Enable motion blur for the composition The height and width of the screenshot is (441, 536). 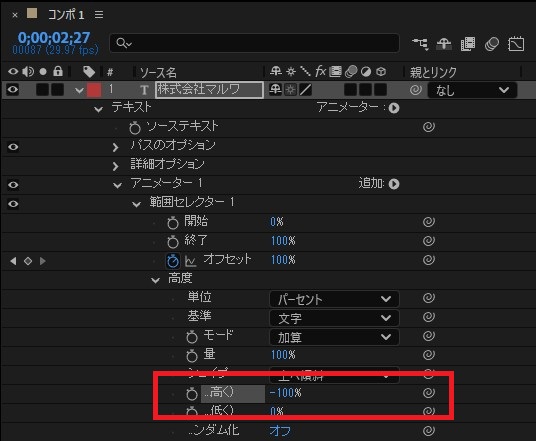click(492, 44)
